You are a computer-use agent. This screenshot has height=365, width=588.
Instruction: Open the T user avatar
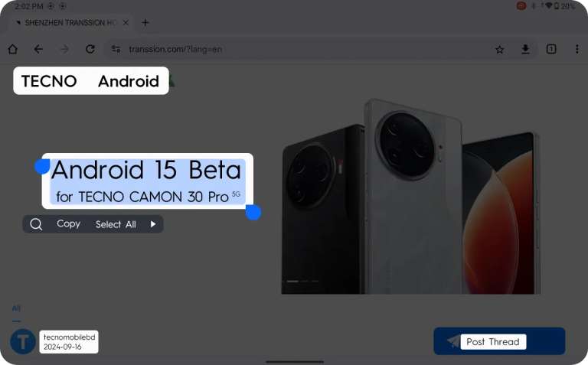point(23,341)
